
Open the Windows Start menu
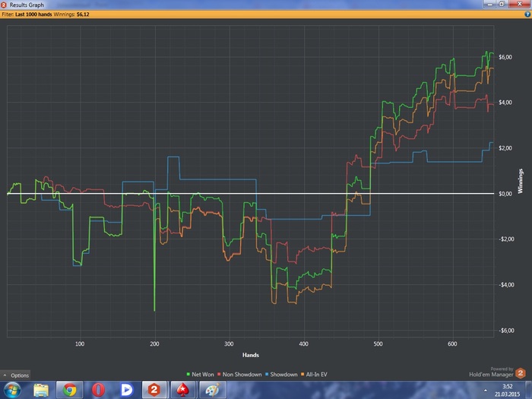click(x=12, y=390)
